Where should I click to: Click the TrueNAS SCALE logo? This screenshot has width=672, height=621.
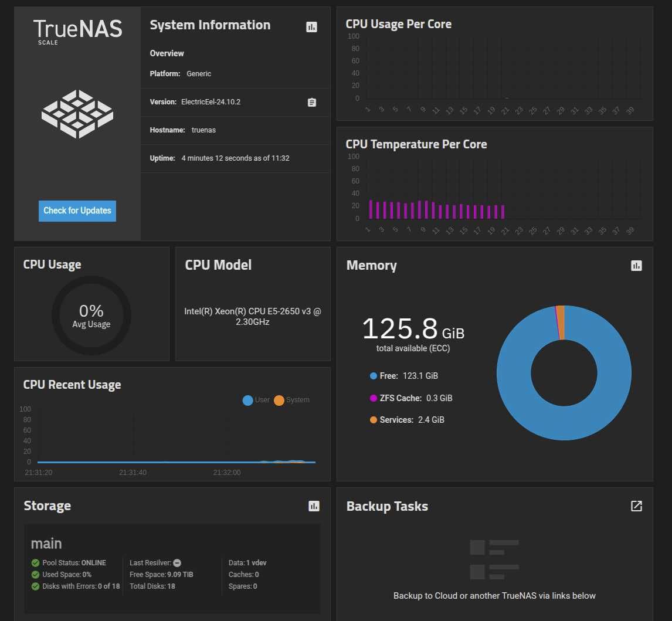[x=77, y=32]
